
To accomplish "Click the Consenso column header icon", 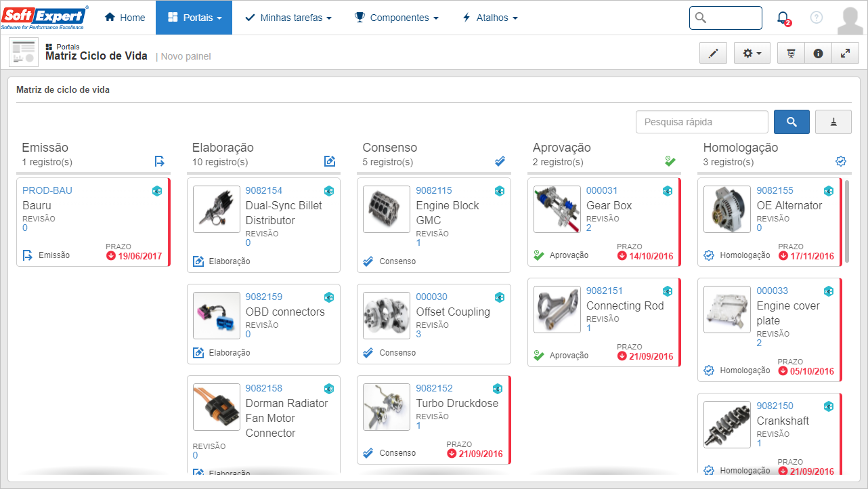I will click(500, 161).
